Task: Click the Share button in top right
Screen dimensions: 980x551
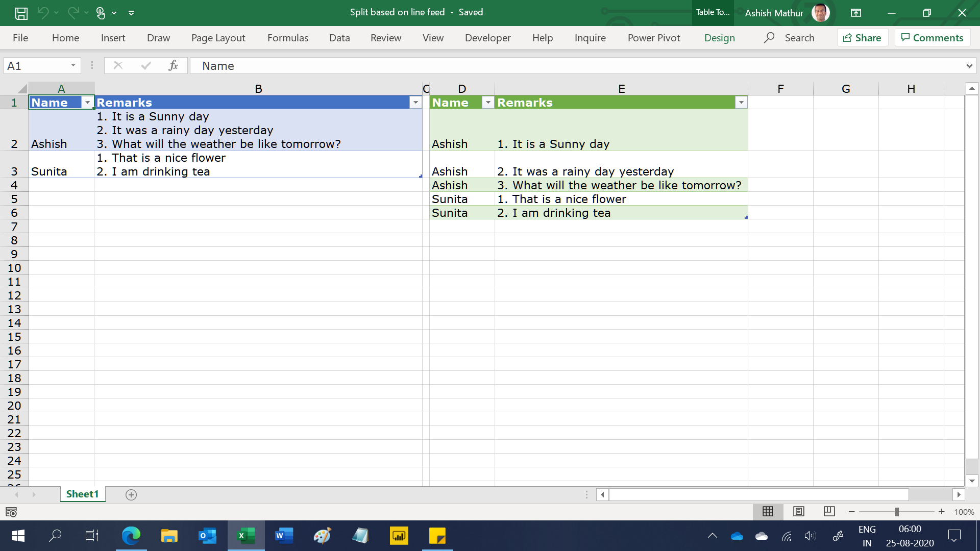Action: pyautogui.click(x=862, y=37)
